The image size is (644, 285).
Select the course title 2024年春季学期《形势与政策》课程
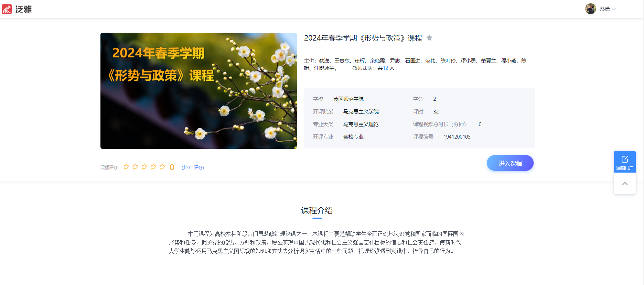pos(363,38)
